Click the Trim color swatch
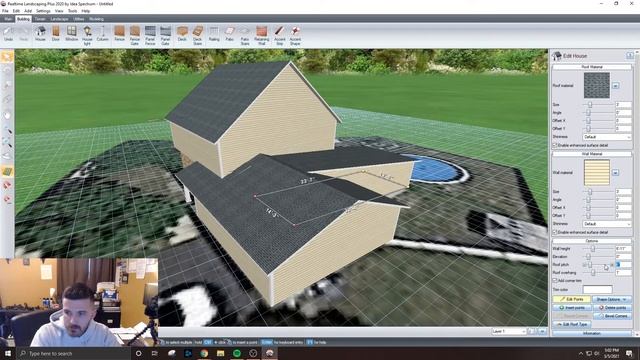This screenshot has height=360, width=640. coord(598,289)
